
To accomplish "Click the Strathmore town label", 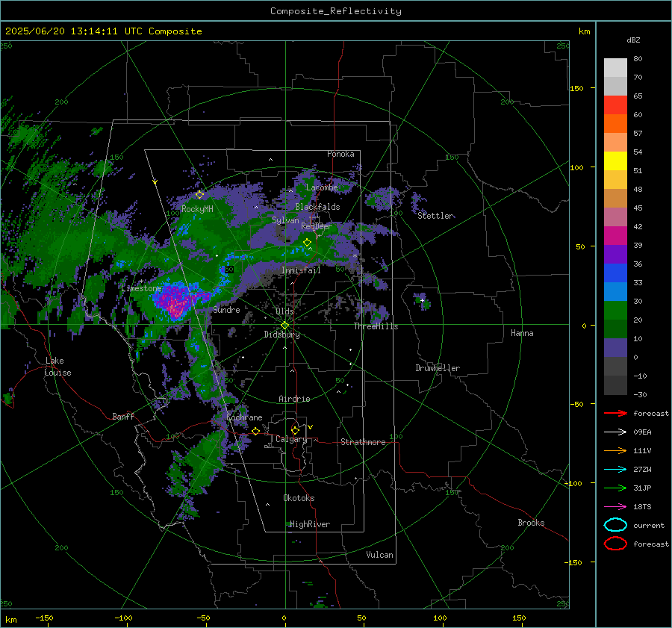I will pyautogui.click(x=363, y=442).
